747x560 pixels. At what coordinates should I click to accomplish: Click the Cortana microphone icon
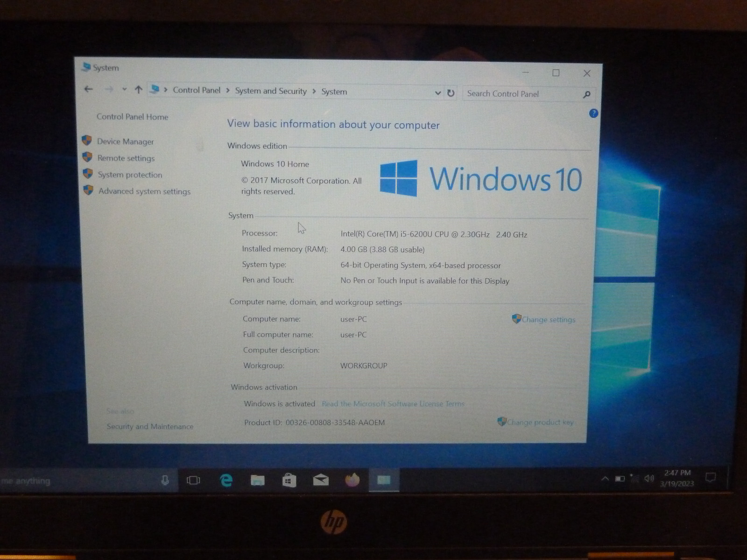[x=165, y=480]
